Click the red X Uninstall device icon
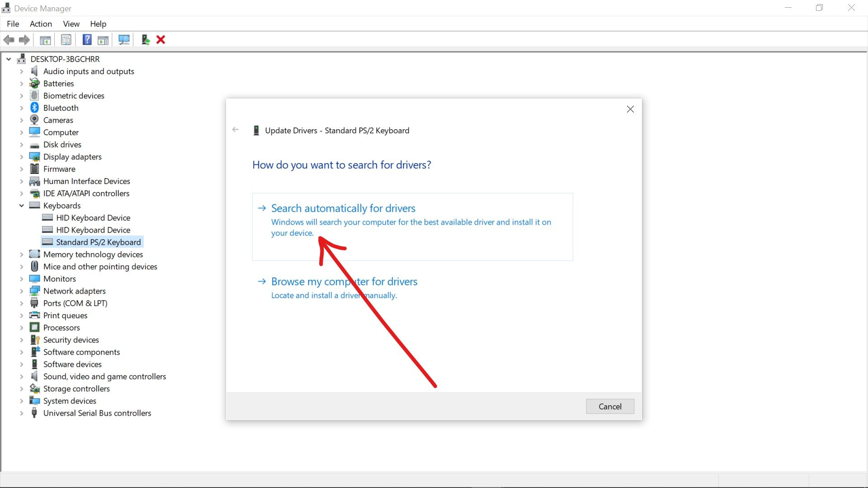868x488 pixels. 160,40
